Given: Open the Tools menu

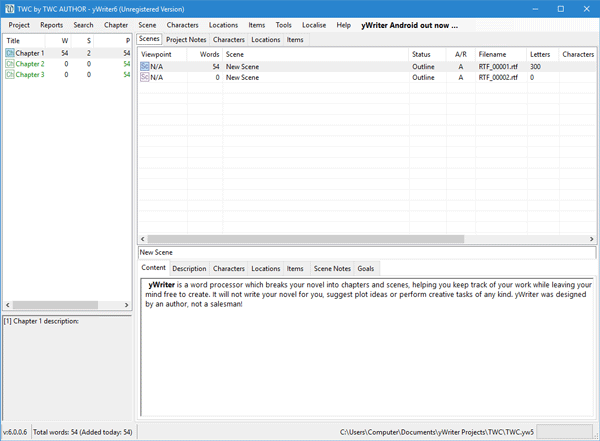Looking at the screenshot, I should click(284, 25).
